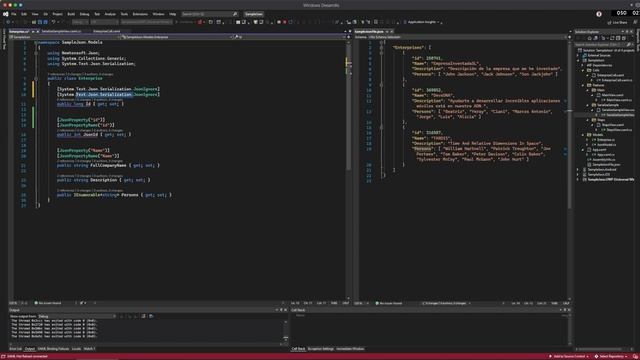Viewport: 640px width, 360px height.
Task: Click the Output panel vertical scrollbar
Action: tap(286, 331)
